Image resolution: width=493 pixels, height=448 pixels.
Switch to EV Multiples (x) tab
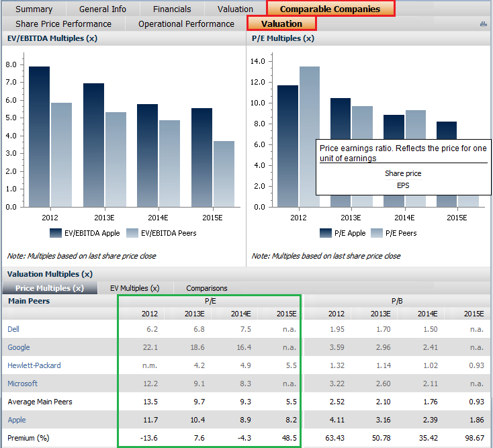click(x=134, y=288)
